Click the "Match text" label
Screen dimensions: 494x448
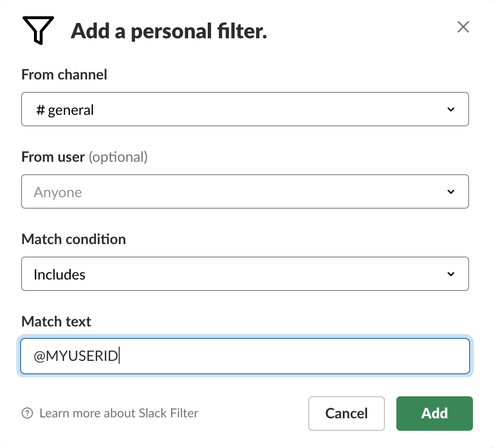[56, 321]
